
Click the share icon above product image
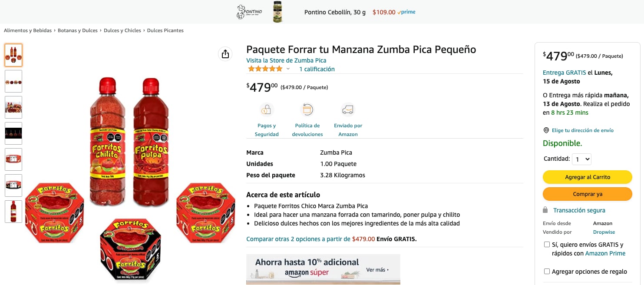click(x=225, y=54)
